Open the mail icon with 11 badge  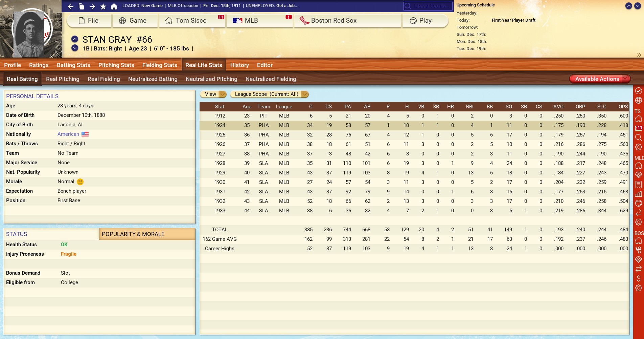(638, 128)
